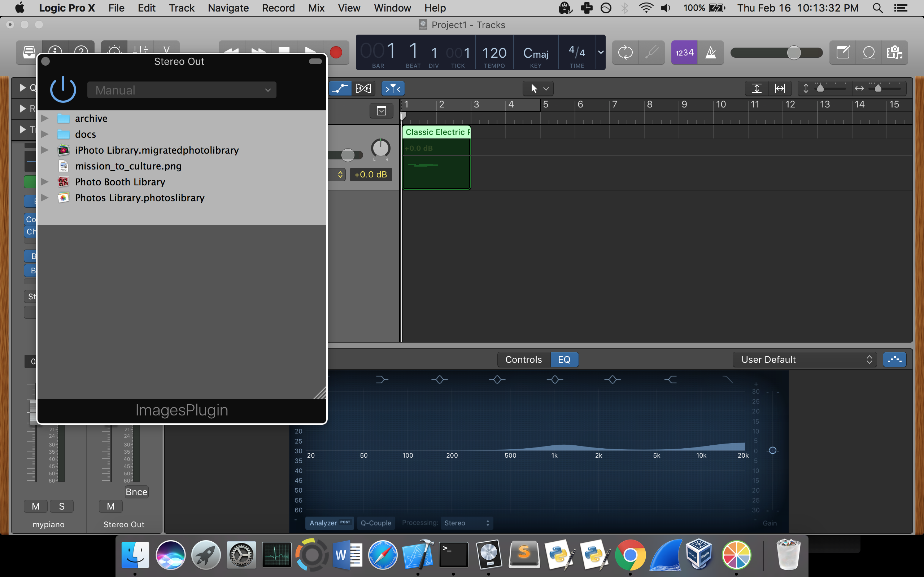Open the User Default preset menu
This screenshot has width=924, height=577.
[804, 360]
